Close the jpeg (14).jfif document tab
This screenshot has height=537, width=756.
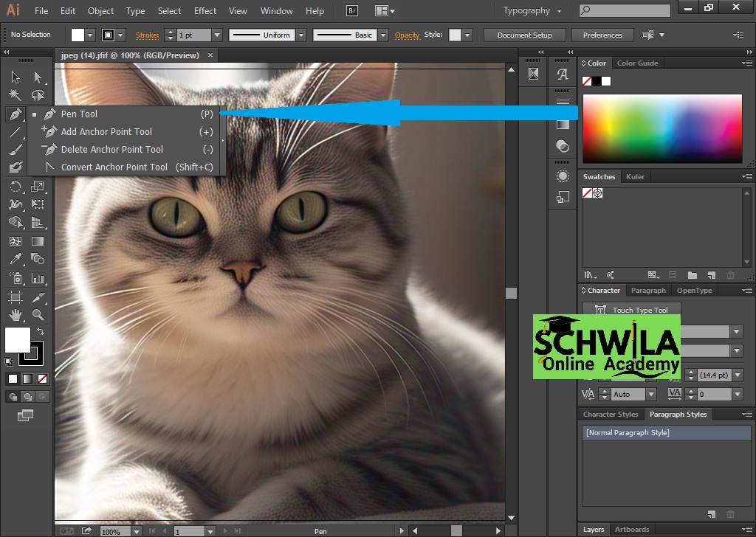tap(210, 55)
